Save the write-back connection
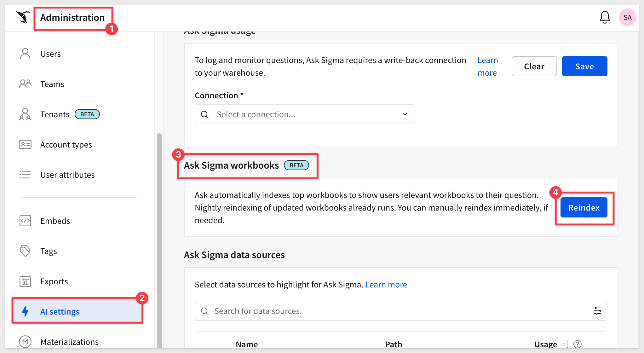Viewport: 644px width, 353px height. (x=584, y=67)
